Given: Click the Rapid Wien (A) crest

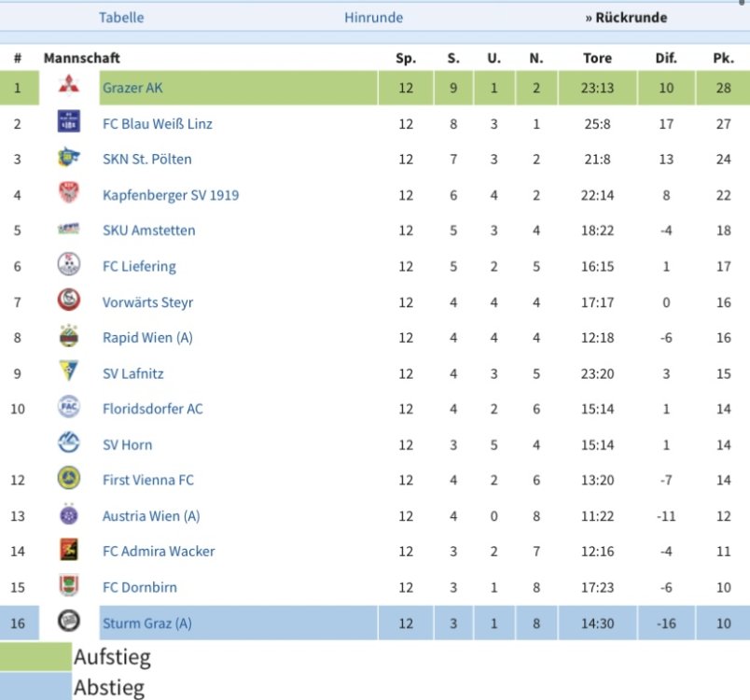Looking at the screenshot, I should 68,337.
